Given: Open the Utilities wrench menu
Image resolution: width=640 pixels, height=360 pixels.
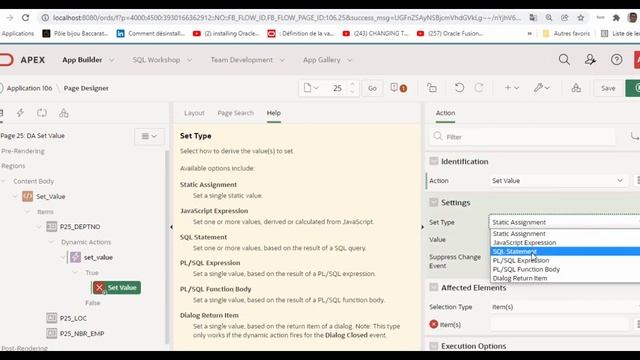Looking at the screenshot, I should tap(542, 88).
